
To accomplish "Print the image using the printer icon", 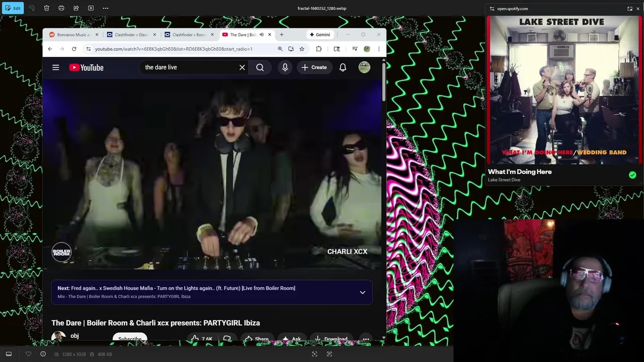I will [61, 8].
